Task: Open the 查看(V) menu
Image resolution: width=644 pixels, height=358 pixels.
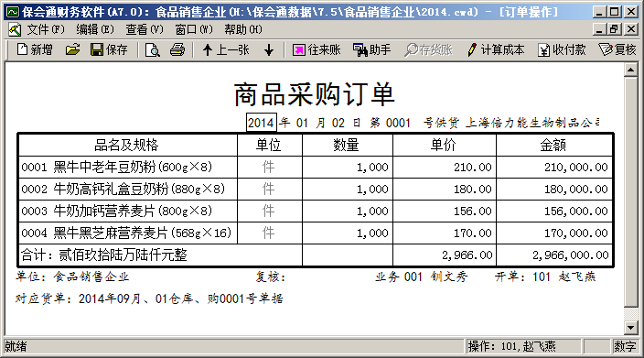Action: pyautogui.click(x=145, y=29)
